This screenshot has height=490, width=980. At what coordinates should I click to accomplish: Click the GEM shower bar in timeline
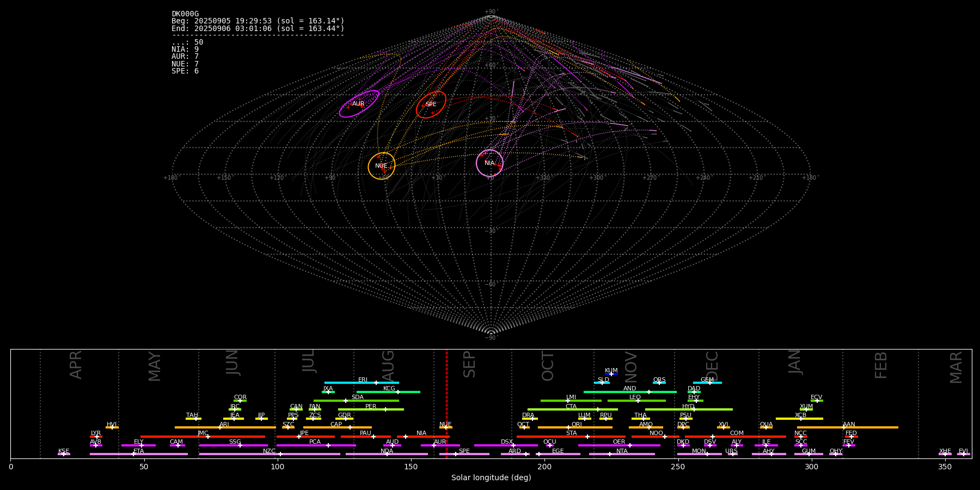click(707, 383)
